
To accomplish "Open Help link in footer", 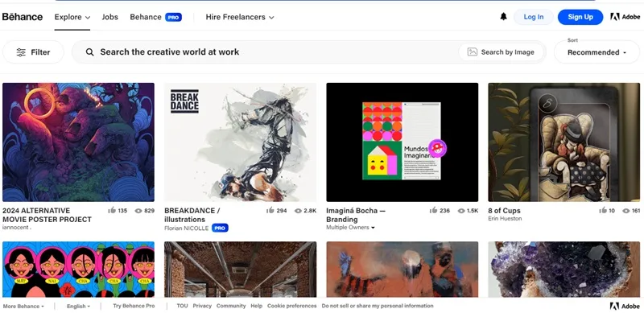I will click(x=256, y=306).
